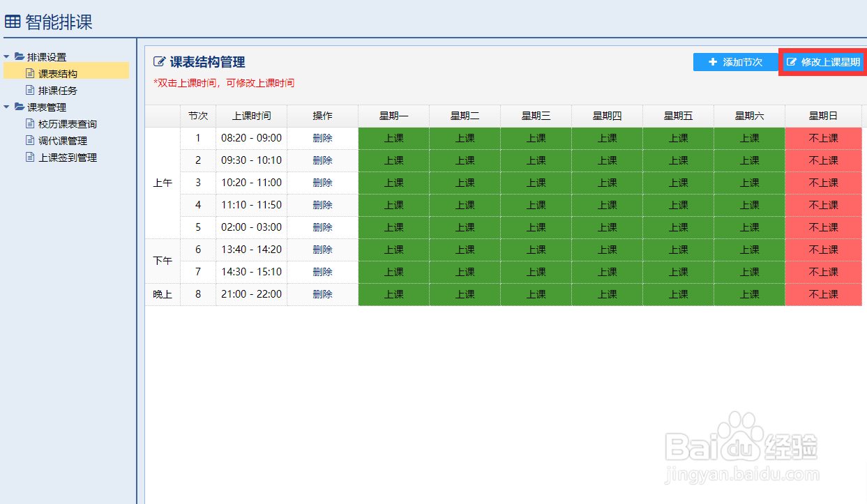Image resolution: width=867 pixels, height=504 pixels.
Task: Click the document icon beside 课表结构
Action: point(30,73)
